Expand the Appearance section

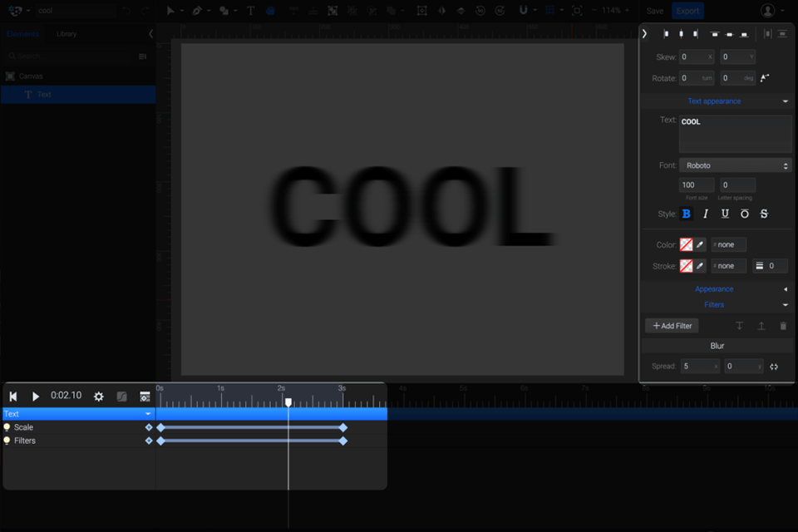[x=785, y=289]
